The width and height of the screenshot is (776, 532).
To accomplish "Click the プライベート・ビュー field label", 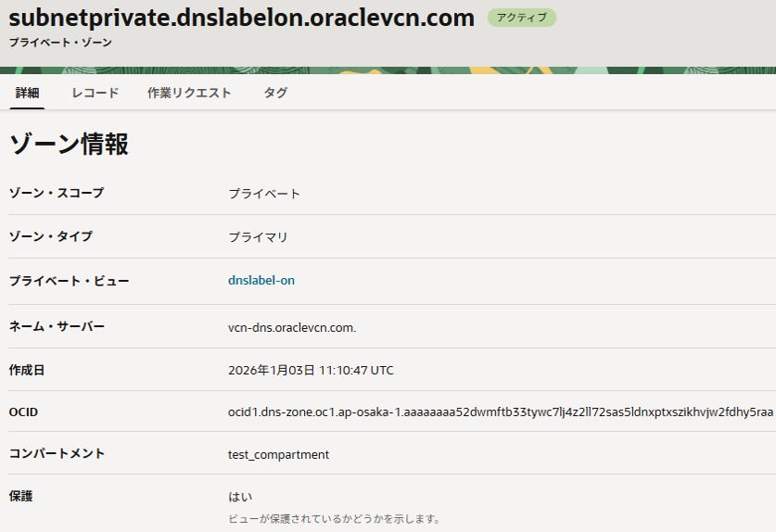I will point(70,281).
